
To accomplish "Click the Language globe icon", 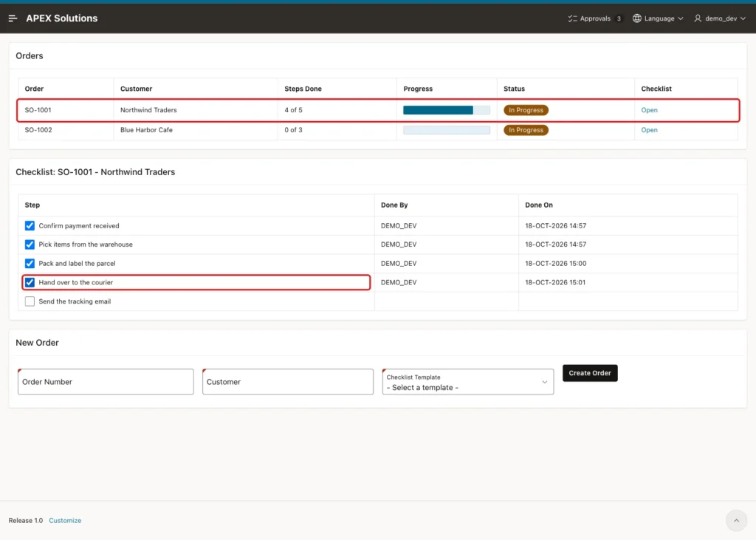I will coord(637,18).
